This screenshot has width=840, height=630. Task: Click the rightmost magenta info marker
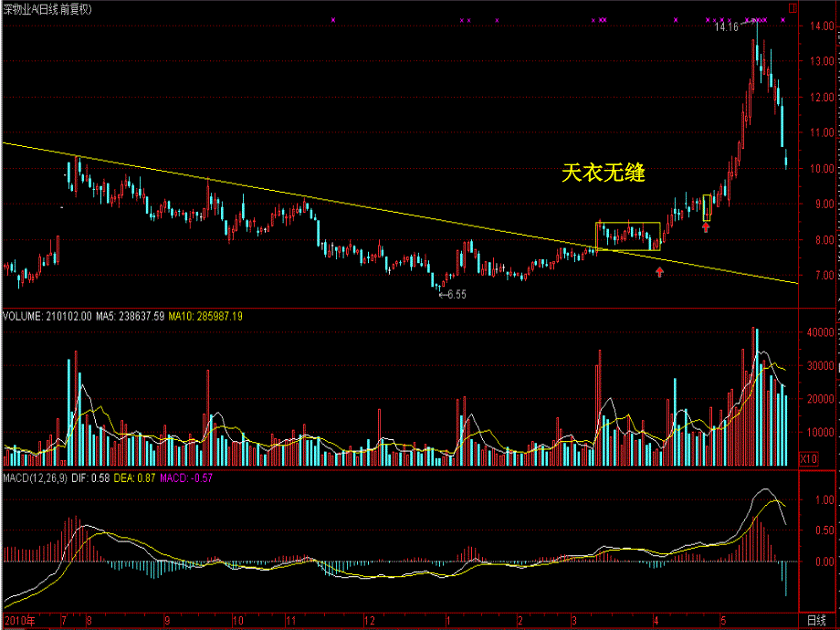coord(782,20)
